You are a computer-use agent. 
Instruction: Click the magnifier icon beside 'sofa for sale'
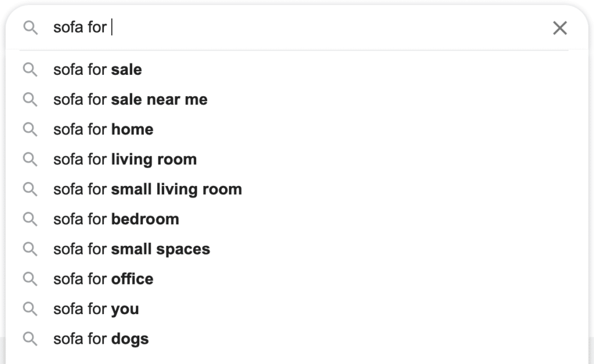(x=30, y=70)
